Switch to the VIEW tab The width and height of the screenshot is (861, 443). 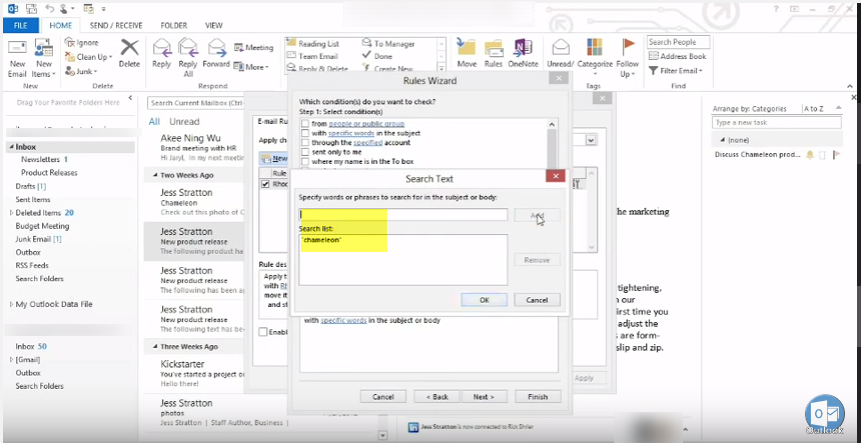214,25
